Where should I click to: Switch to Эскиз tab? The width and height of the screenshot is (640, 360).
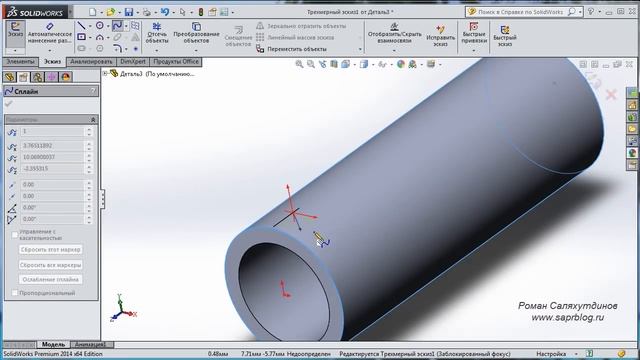[x=52, y=62]
